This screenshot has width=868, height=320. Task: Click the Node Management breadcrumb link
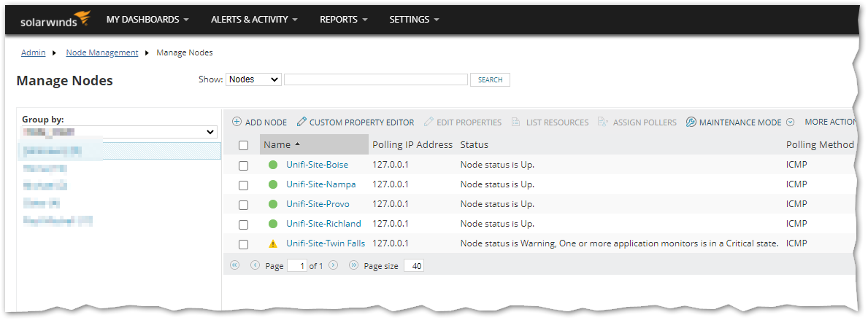point(102,52)
